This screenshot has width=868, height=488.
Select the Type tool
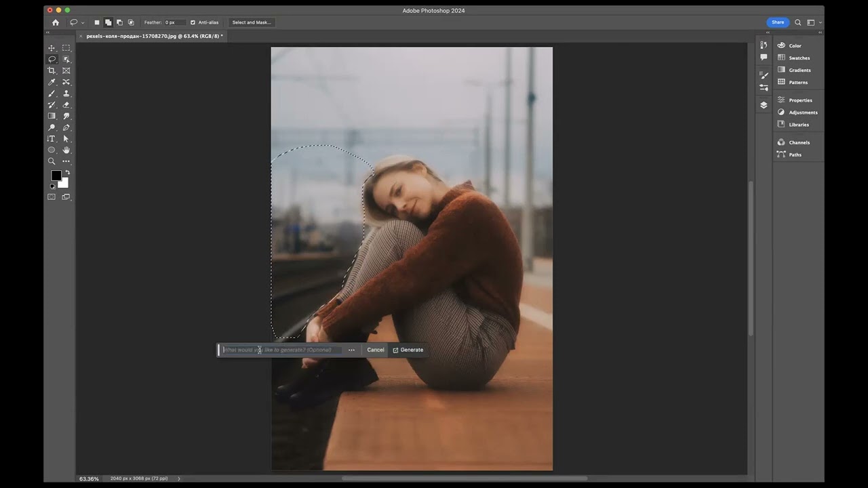pos(52,138)
